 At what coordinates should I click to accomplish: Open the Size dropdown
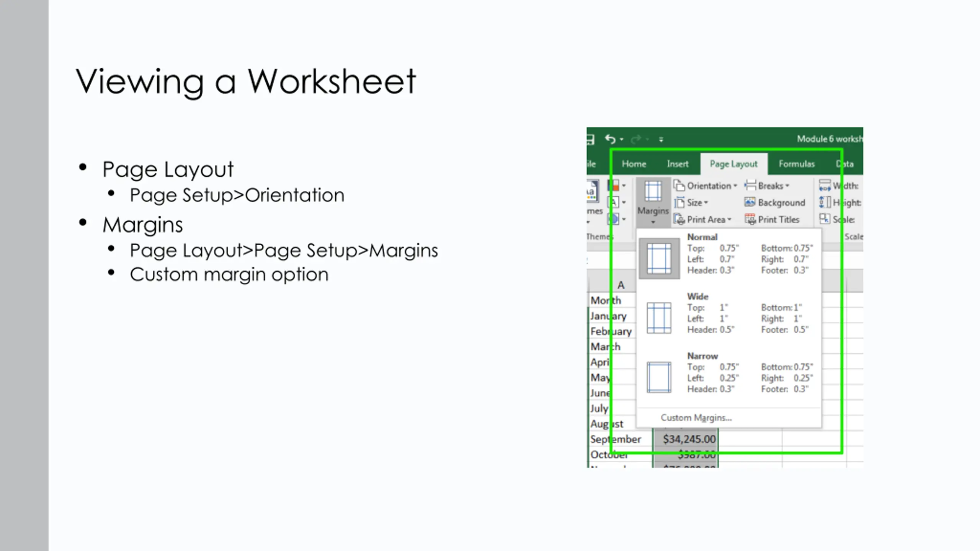point(691,202)
